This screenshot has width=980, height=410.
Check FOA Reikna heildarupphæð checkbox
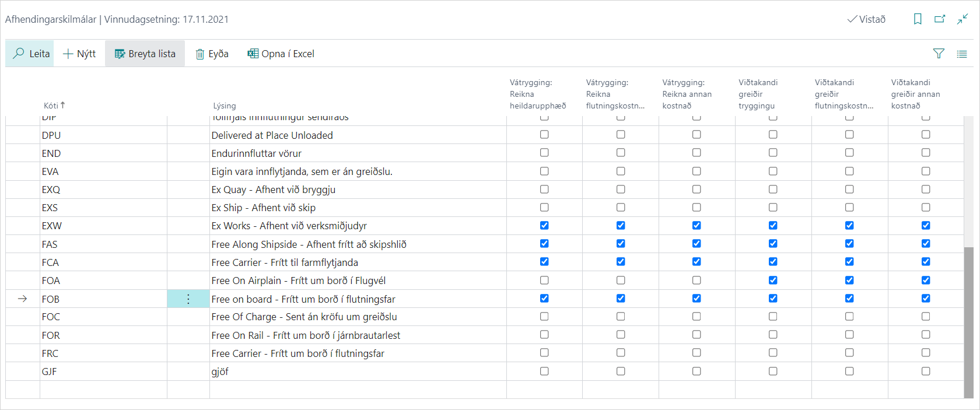pyautogui.click(x=544, y=281)
